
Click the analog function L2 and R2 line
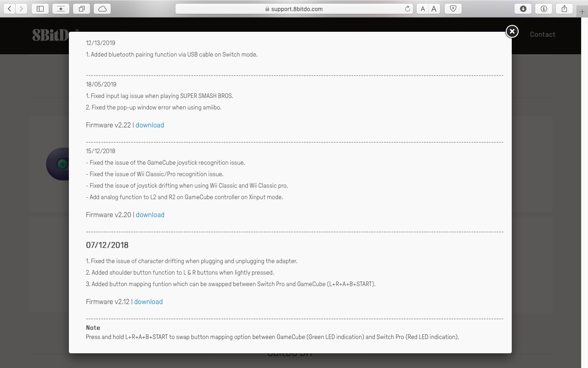pyautogui.click(x=185, y=197)
